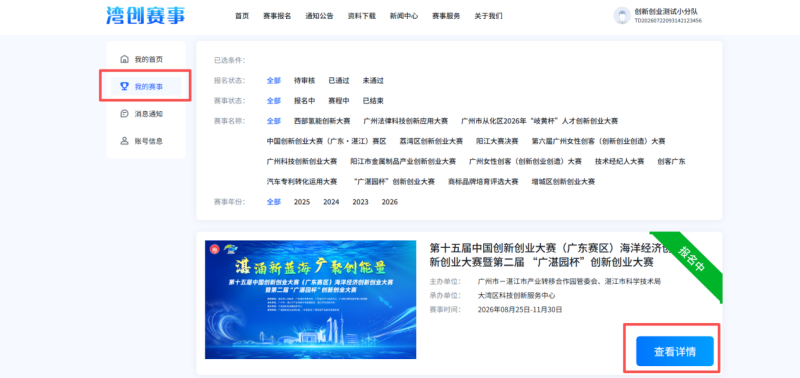800x378 pixels.
Task: Click the trophy icon beside 我的赛事
Action: pos(124,86)
